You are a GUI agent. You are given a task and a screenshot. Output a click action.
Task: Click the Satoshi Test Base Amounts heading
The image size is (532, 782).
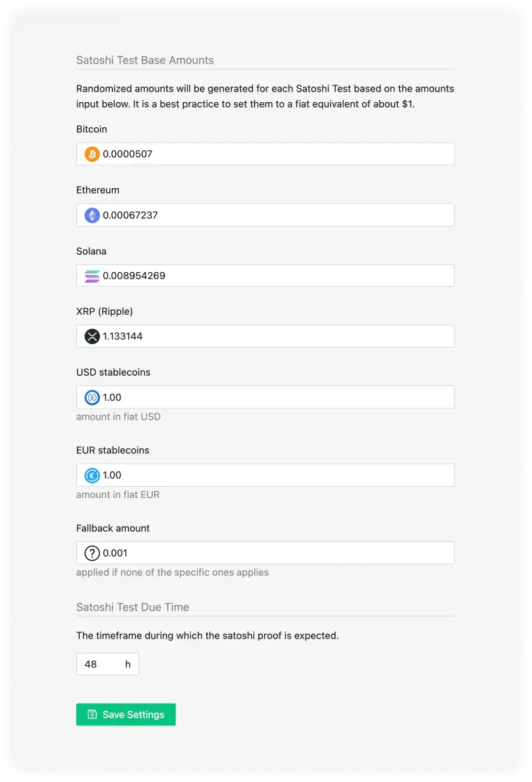(x=145, y=60)
